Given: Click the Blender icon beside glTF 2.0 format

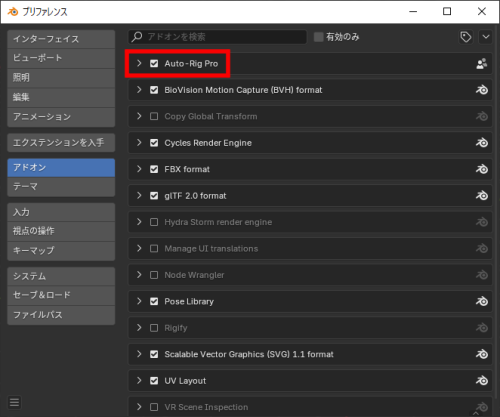Looking at the screenshot, I should coord(482,196).
